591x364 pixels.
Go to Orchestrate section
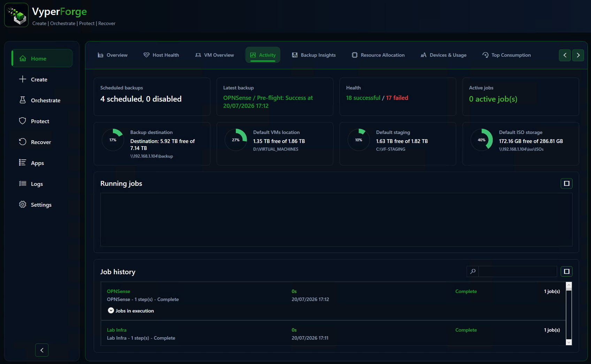tap(42, 100)
